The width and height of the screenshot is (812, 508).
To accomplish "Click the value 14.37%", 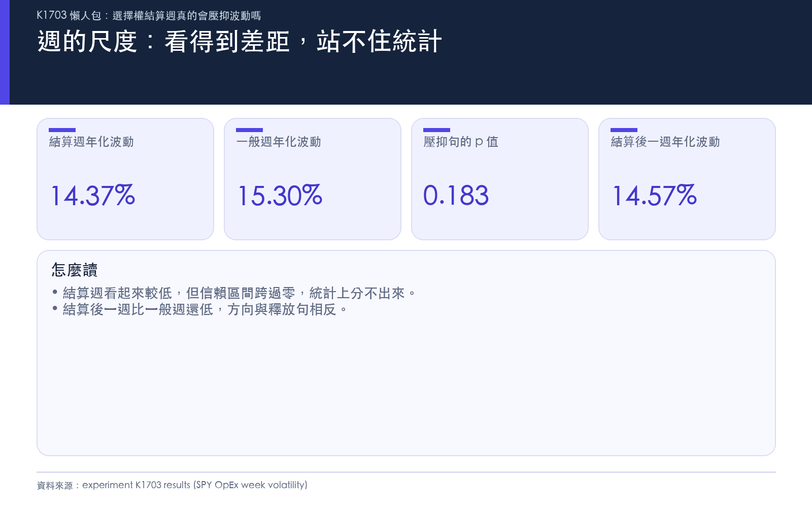I will (93, 196).
